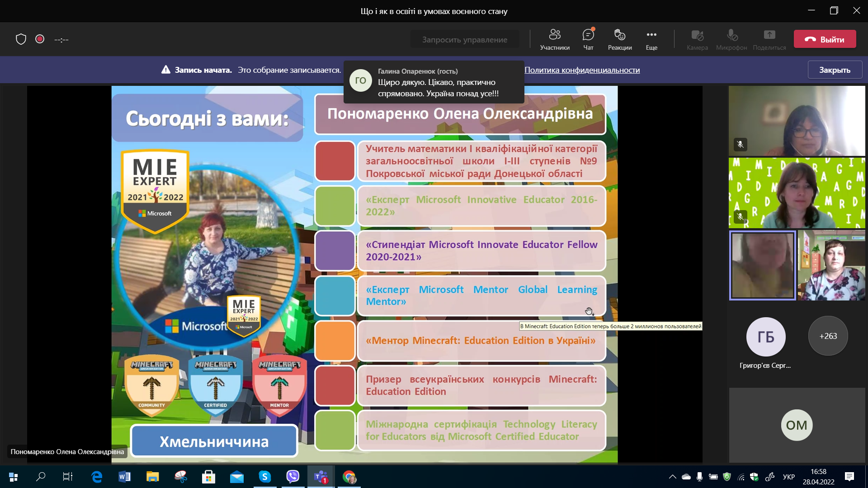Click the shield security icon
The image size is (868, 488).
(21, 39)
